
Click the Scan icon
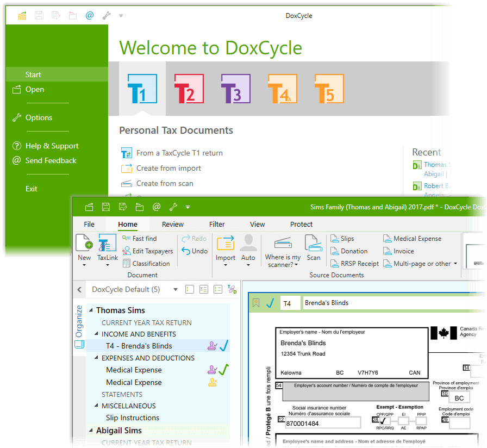[x=314, y=243]
